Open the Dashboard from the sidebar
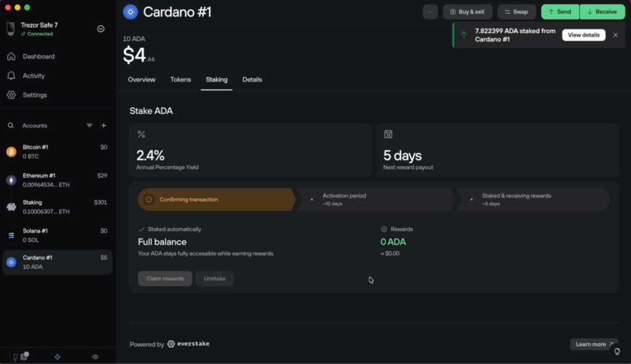 (x=38, y=57)
